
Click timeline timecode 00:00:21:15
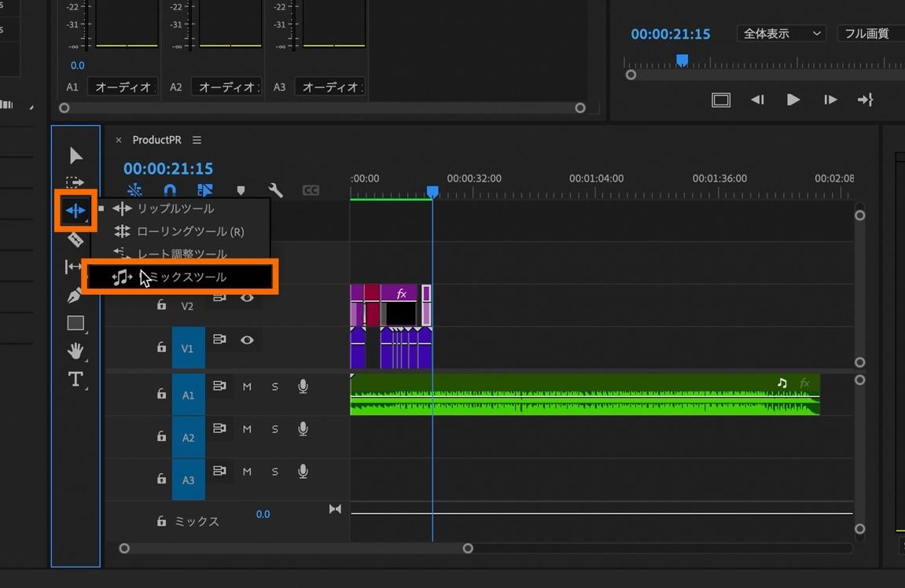(168, 168)
